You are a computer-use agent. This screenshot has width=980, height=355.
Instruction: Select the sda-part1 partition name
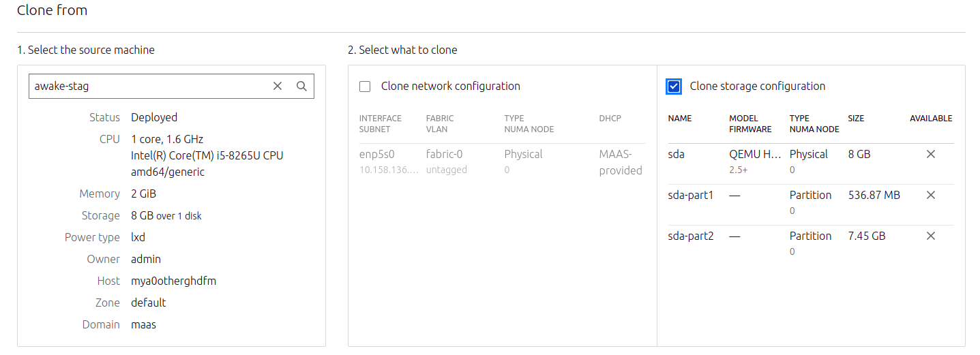coord(690,196)
